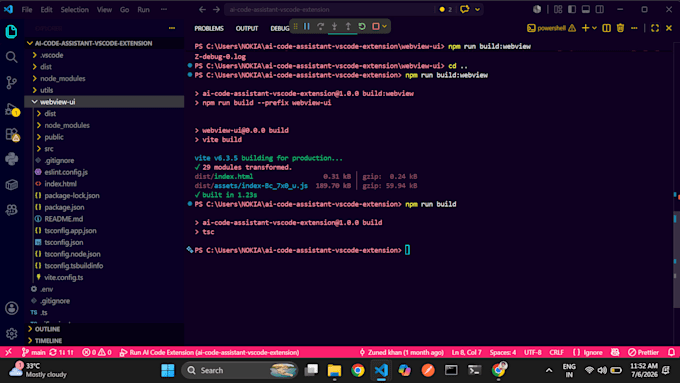Open the Copilot chat icon in title bar
Screen dimensions: 680x383
tap(464, 9)
